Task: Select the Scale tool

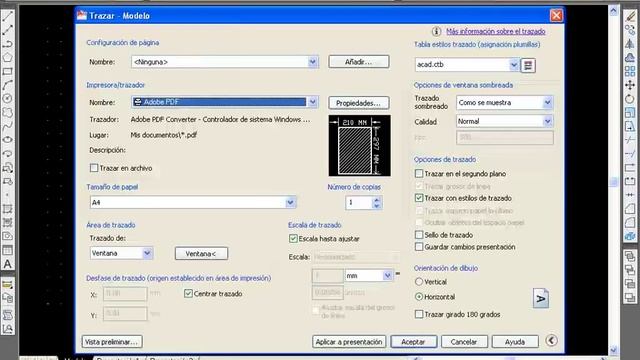Action: tap(630, 112)
